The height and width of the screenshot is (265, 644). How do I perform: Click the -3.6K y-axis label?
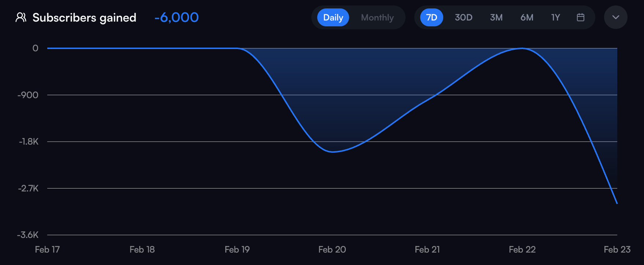pos(28,235)
